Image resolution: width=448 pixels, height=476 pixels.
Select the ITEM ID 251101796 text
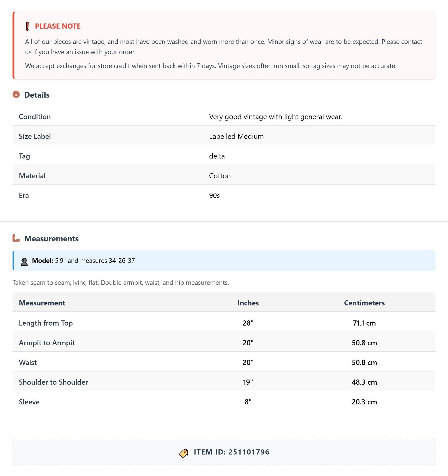click(231, 452)
